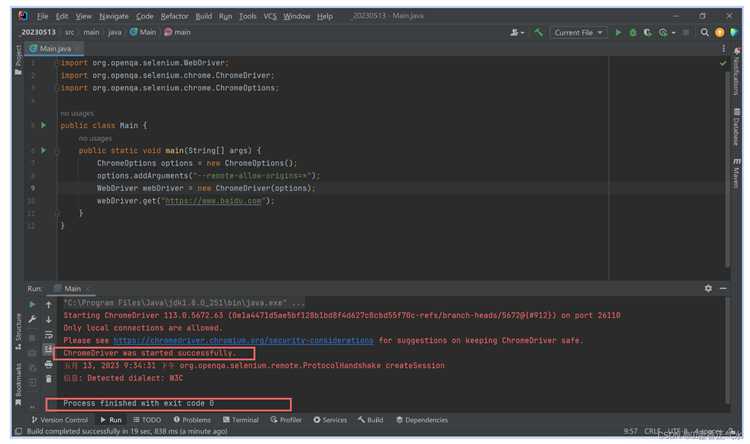Open the baidu.com URL link in code
This screenshot has height=444, width=750.
click(x=213, y=201)
